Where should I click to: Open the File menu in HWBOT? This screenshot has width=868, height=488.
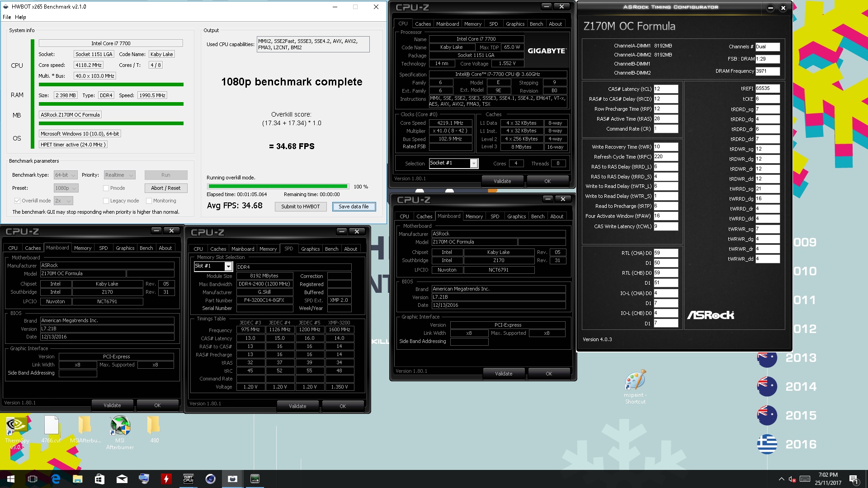tap(7, 17)
